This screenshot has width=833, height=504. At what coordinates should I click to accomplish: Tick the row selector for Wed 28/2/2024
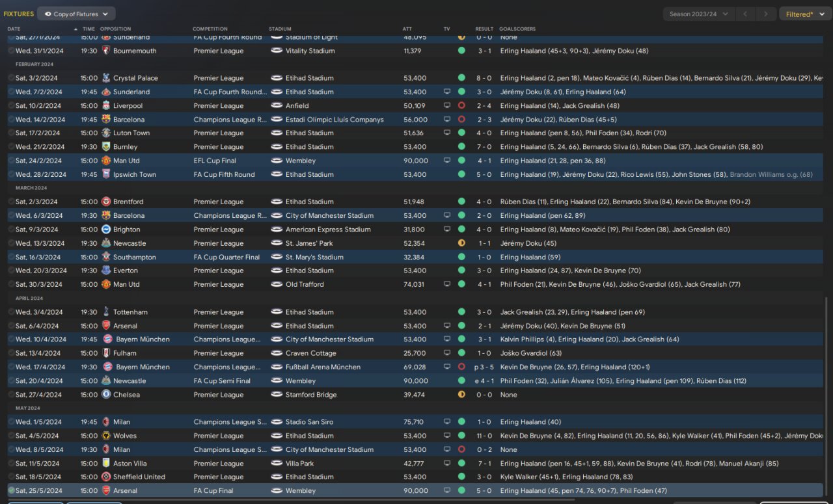click(11, 174)
